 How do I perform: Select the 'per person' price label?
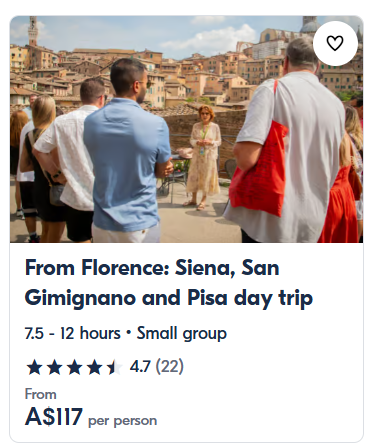click(x=122, y=421)
